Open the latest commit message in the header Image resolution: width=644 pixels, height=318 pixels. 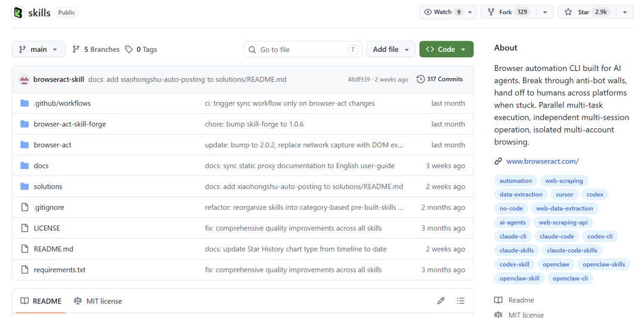[x=187, y=79]
